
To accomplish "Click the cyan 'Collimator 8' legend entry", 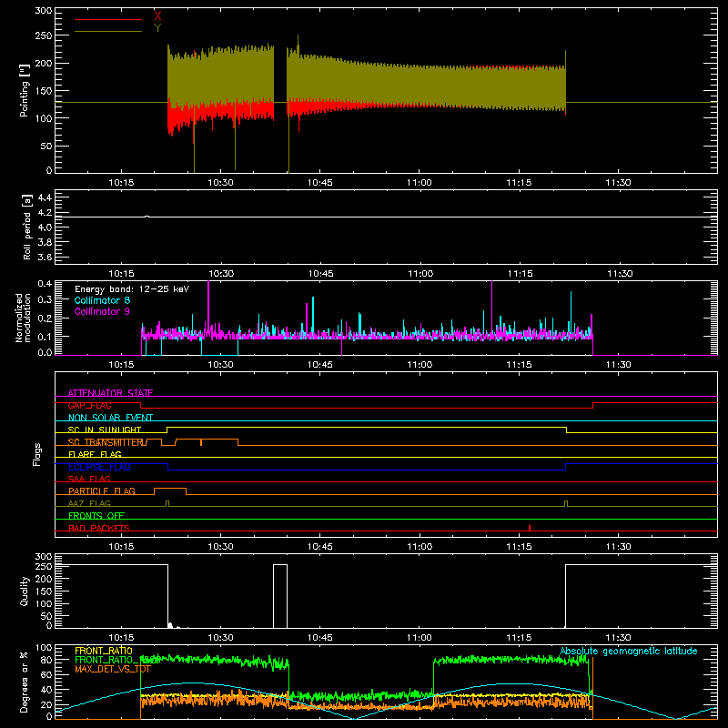I will click(102, 300).
